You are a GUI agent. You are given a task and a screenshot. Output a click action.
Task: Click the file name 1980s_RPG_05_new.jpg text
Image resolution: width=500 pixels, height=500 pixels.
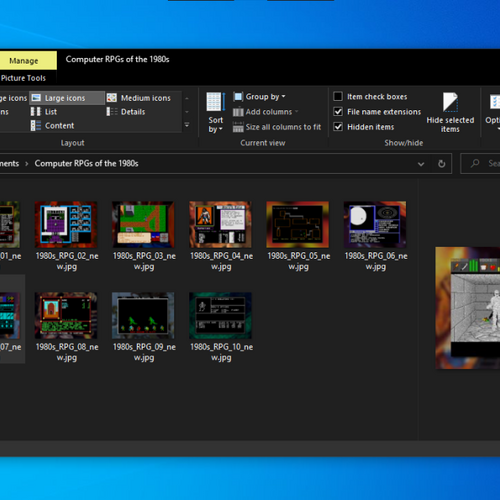click(299, 261)
